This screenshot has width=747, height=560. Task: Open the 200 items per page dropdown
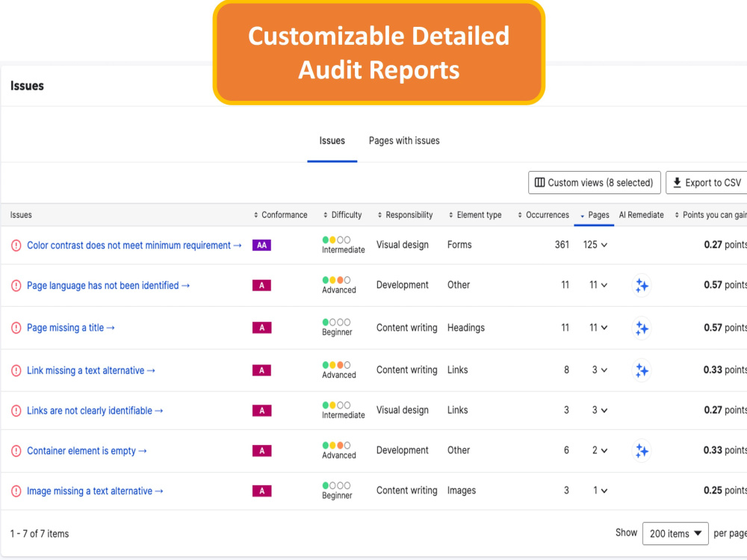click(675, 533)
